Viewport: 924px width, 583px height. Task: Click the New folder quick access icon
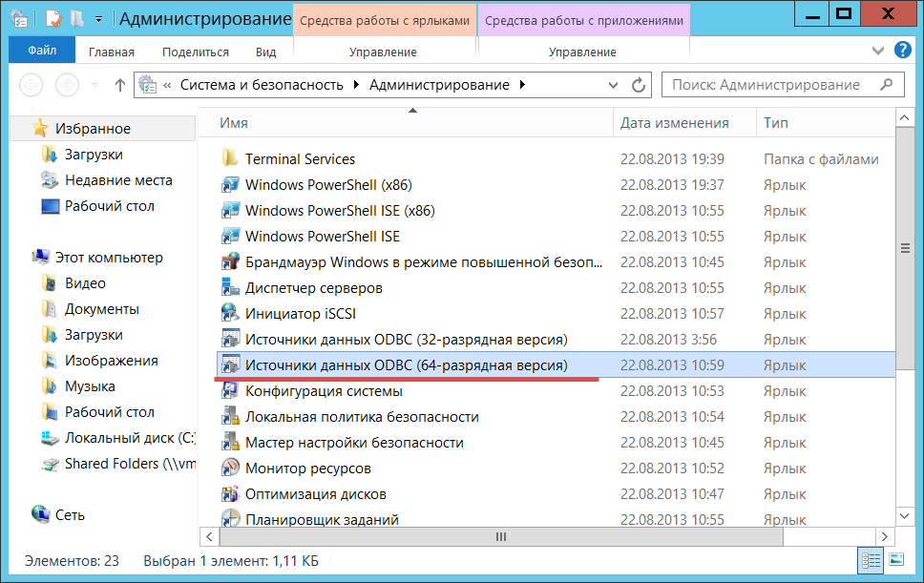(77, 18)
